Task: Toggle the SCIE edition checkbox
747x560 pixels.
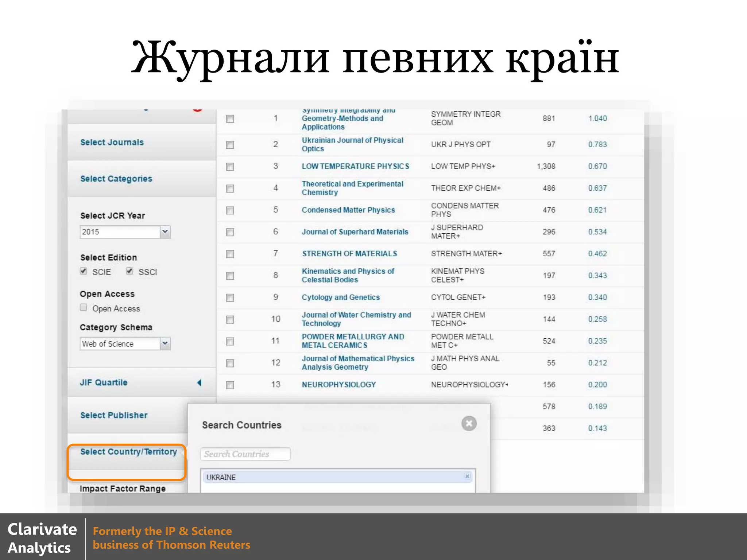Action: coord(84,271)
